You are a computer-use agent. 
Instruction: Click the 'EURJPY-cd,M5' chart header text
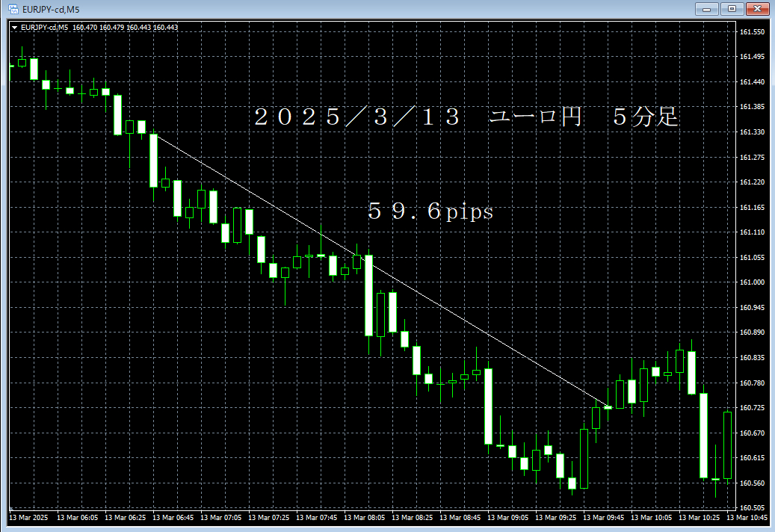click(x=45, y=28)
